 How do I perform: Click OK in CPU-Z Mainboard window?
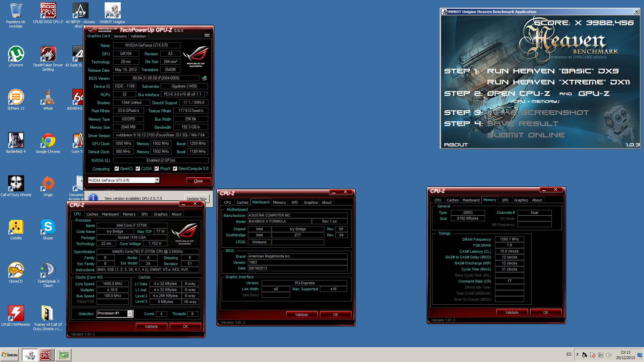[x=335, y=315]
